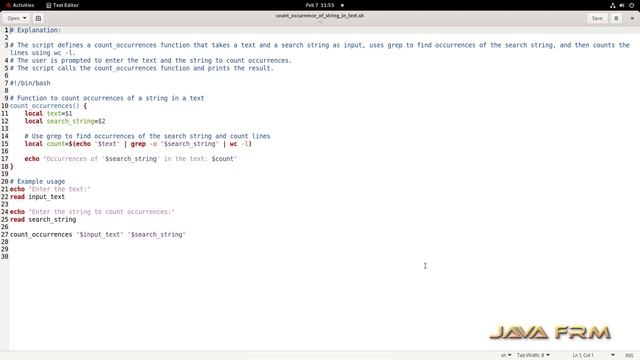
Task: Click the 'count_occurrences() {' function line
Action: pos(48,106)
